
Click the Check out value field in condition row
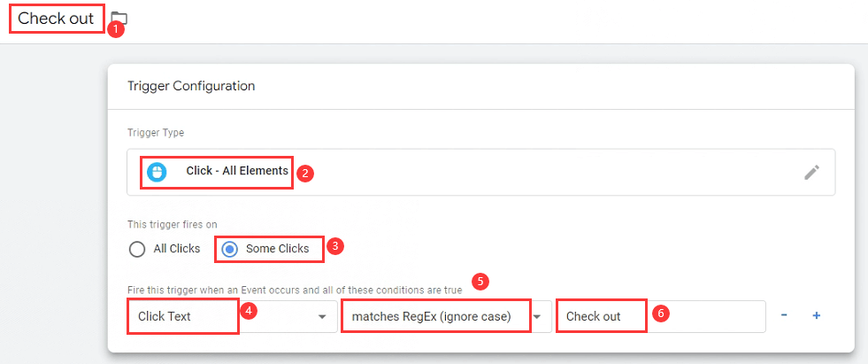pos(661,316)
